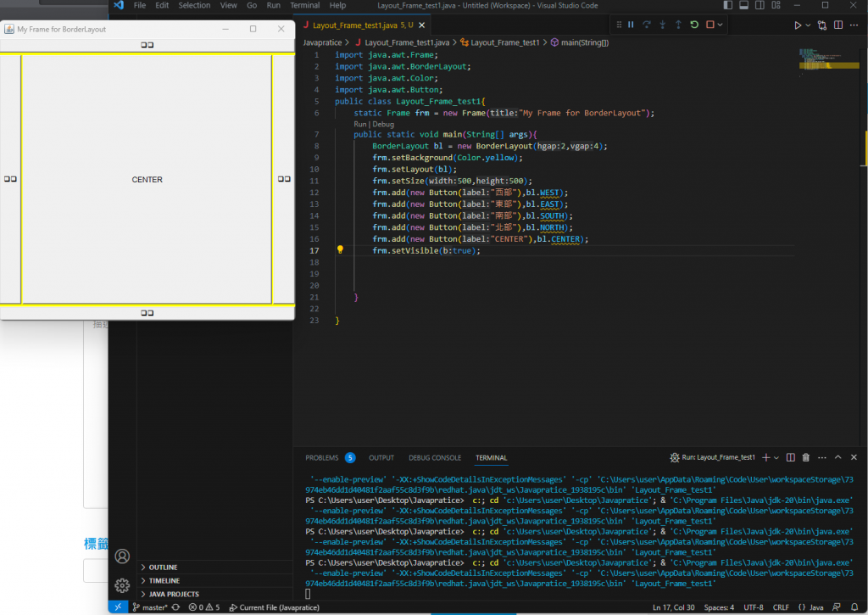Open errors and warnings in the status bar

point(203,607)
